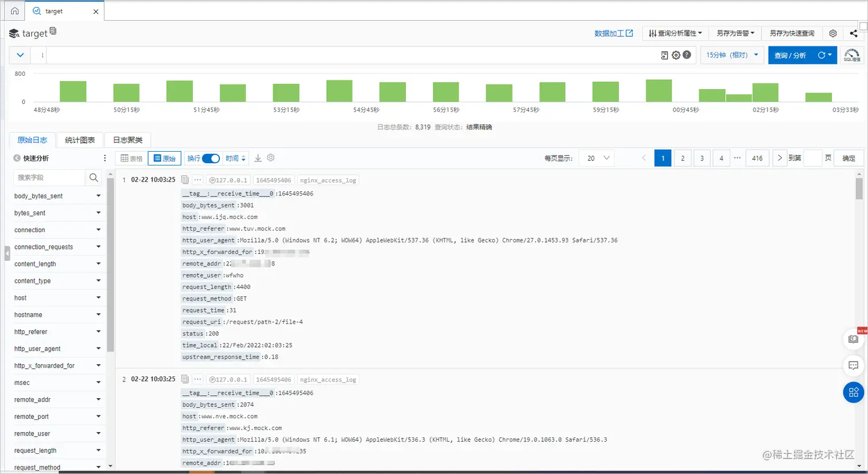Go to page 3

(x=702, y=158)
